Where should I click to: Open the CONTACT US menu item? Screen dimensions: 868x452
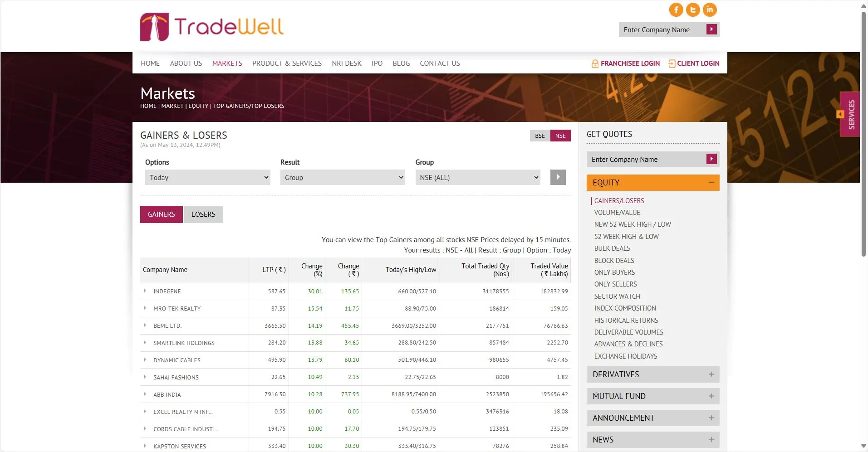point(440,63)
